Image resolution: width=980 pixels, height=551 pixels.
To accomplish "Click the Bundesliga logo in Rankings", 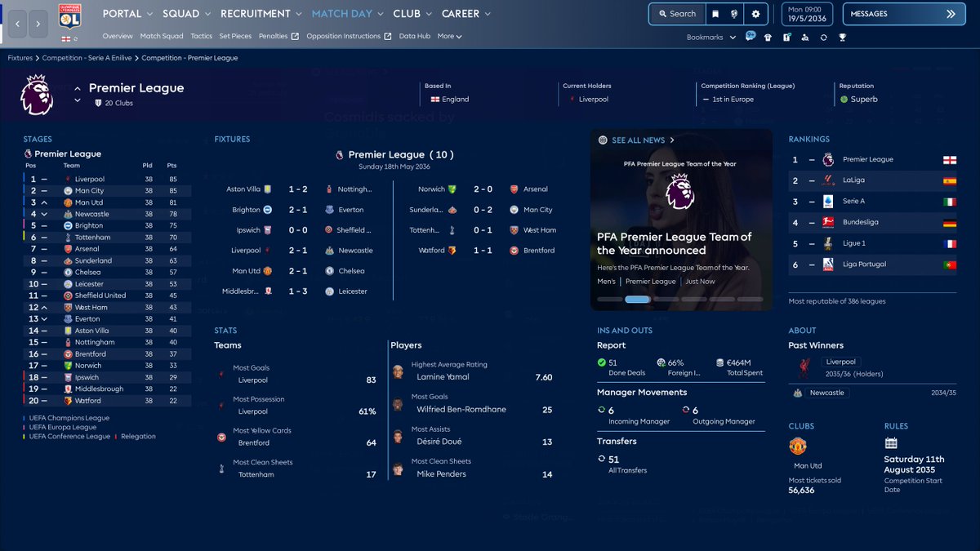I will point(828,222).
